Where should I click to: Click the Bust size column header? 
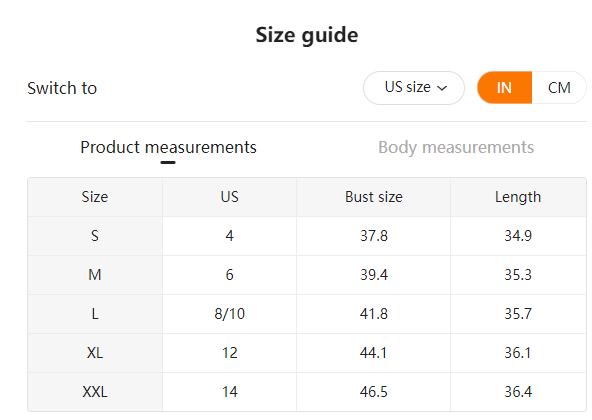point(374,197)
